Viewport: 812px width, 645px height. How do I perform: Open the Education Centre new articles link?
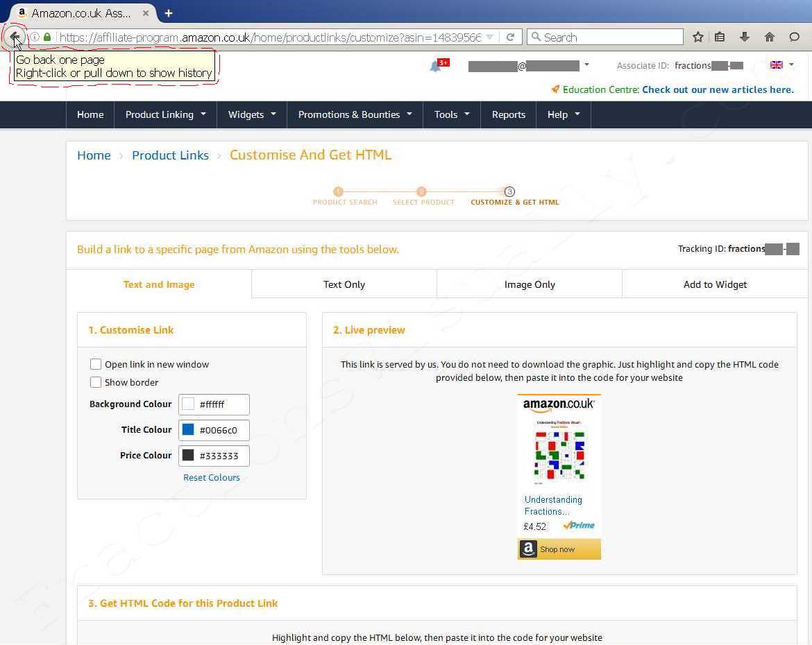pyautogui.click(x=718, y=89)
